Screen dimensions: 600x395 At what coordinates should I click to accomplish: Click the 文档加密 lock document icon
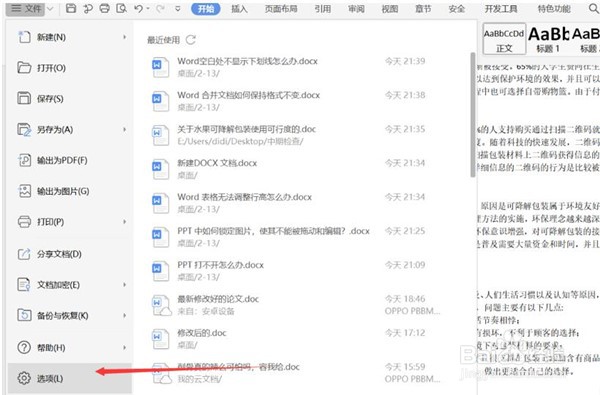point(24,285)
